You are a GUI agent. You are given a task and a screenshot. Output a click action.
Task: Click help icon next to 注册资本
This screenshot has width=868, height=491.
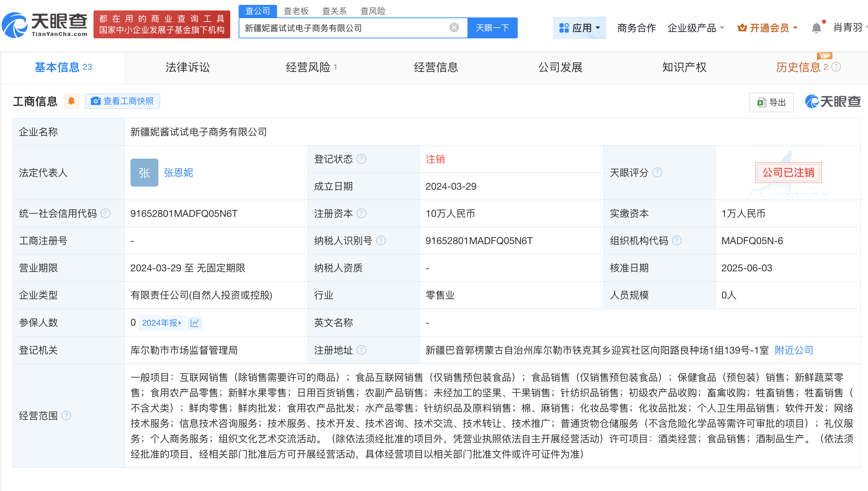(x=362, y=213)
